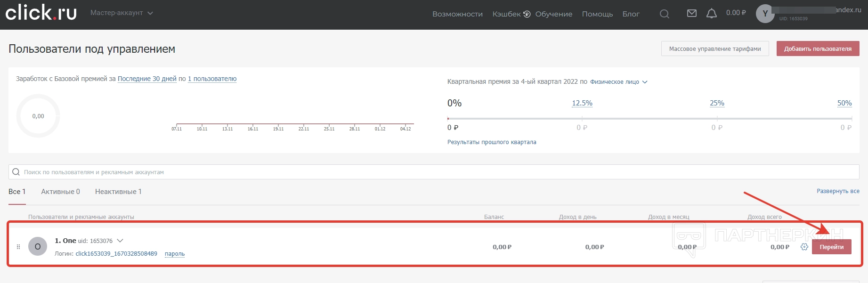Click the round O avatar of user One
Image resolution: width=868 pixels, height=283 pixels.
tap(38, 246)
